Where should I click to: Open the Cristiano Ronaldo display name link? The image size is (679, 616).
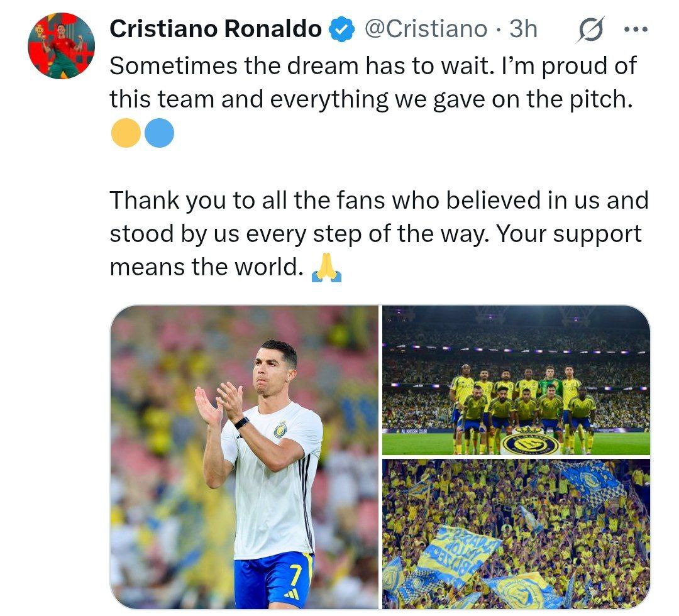(215, 30)
